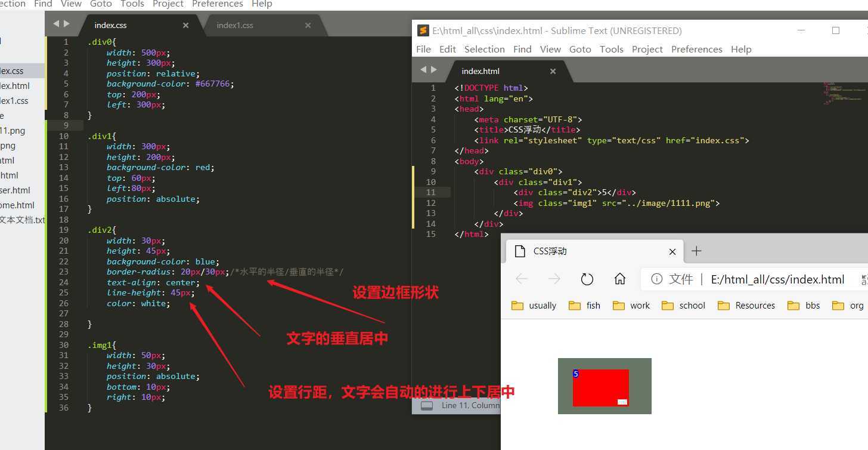The height and width of the screenshot is (450, 868).
Task: Click line number 23 in index.css gutter
Action: (63, 272)
